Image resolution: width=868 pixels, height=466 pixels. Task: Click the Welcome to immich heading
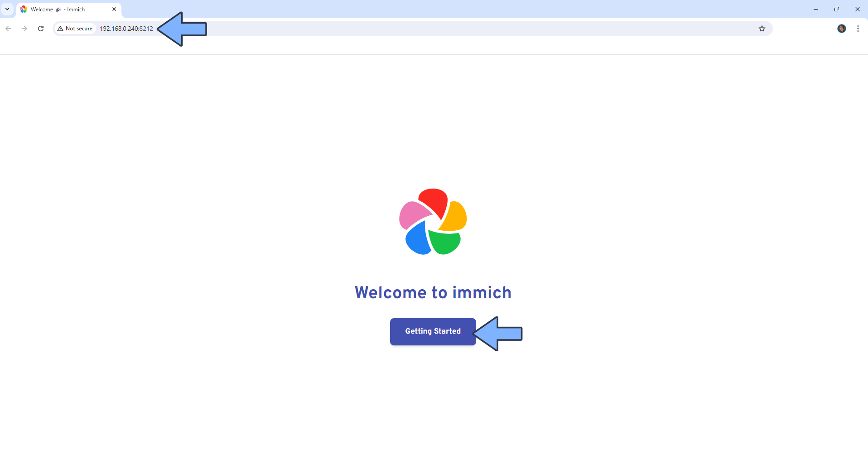tap(433, 292)
